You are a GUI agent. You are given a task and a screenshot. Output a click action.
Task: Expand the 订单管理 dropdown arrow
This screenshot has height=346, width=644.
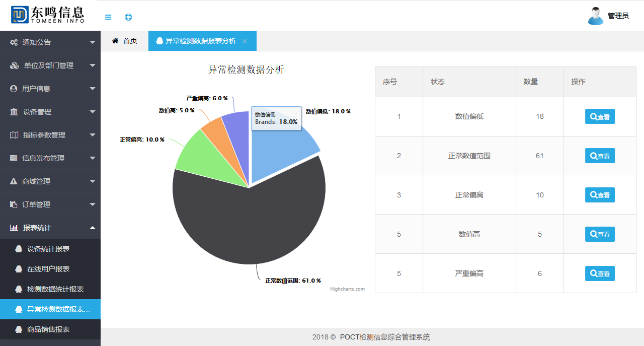point(92,204)
